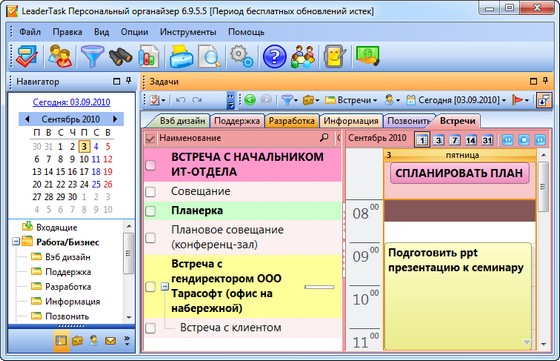Open the Инструменты menu
The width and height of the screenshot is (560, 361).
tap(188, 32)
